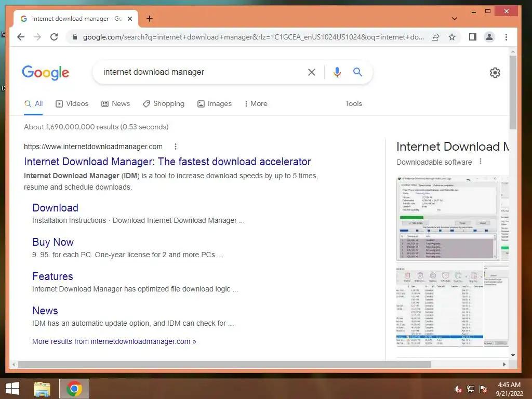Click the horizontal scroll left arrow
This screenshot has width=532, height=399.
point(13,364)
